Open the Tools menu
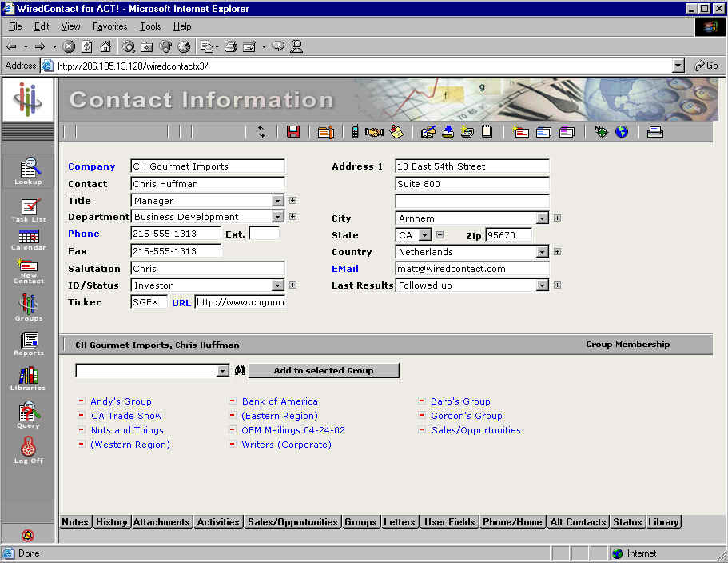 point(150,26)
